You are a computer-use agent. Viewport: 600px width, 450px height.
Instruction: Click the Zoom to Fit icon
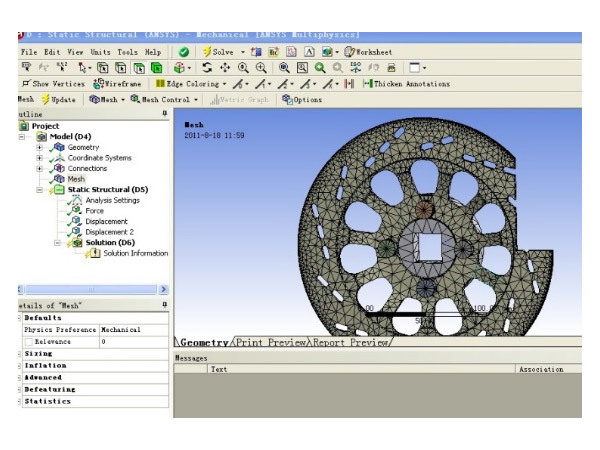[284, 68]
